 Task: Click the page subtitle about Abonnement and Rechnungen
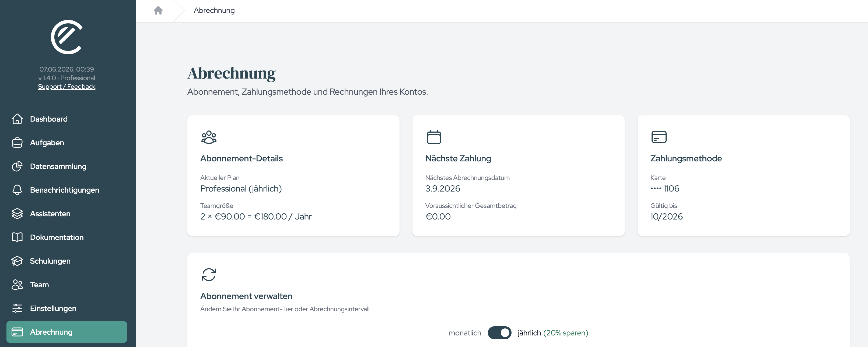tap(308, 92)
